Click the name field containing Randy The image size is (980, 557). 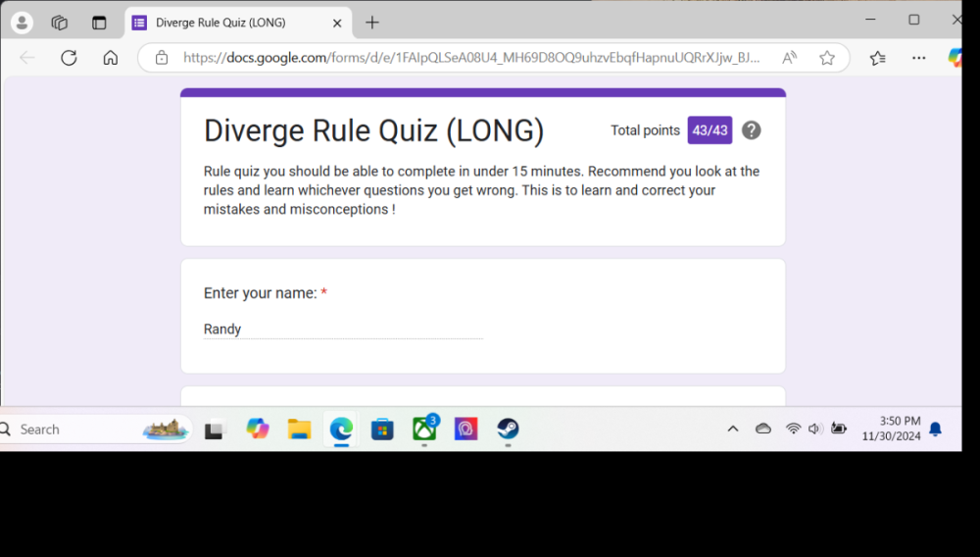click(343, 329)
